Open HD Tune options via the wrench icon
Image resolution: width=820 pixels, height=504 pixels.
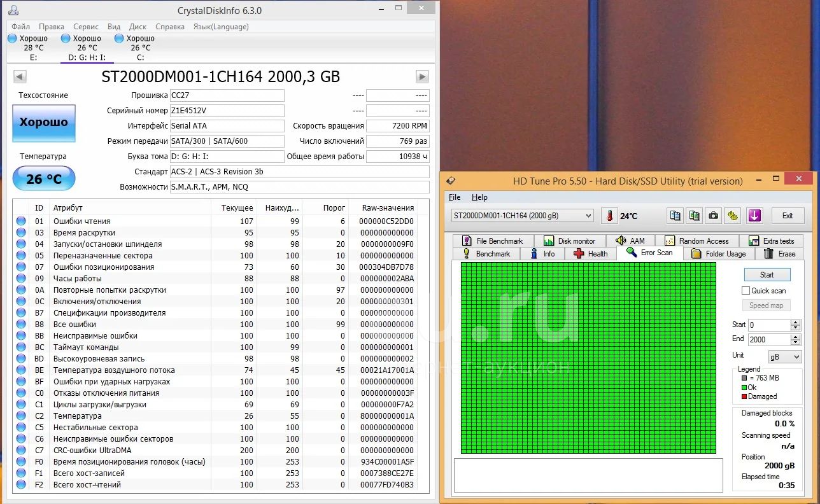coord(733,216)
